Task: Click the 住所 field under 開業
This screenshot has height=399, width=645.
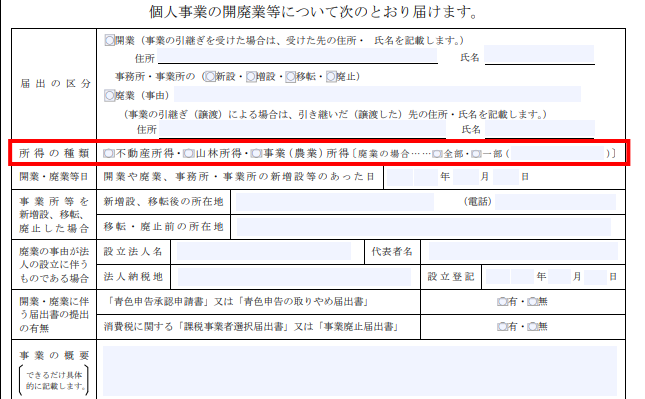Action: point(297,56)
